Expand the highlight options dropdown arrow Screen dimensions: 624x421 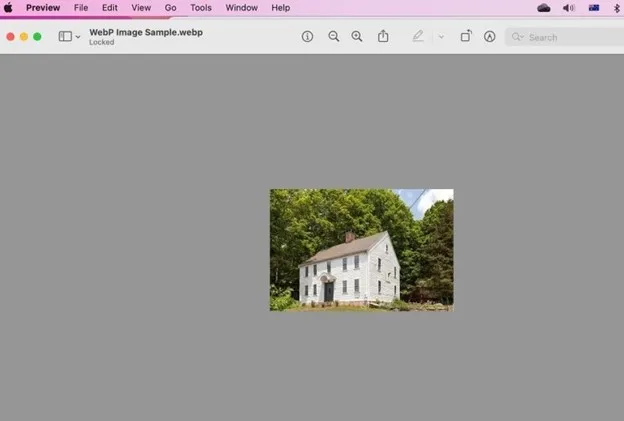pyautogui.click(x=441, y=37)
